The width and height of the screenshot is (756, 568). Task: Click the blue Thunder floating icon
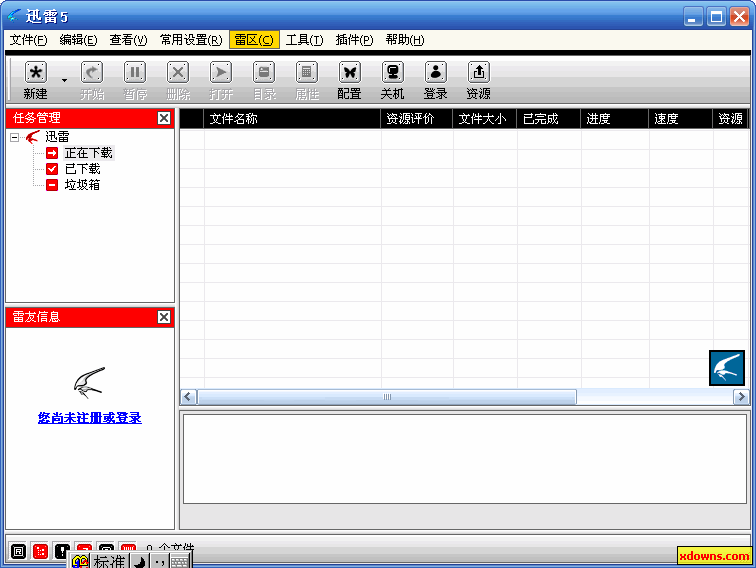[727, 368]
